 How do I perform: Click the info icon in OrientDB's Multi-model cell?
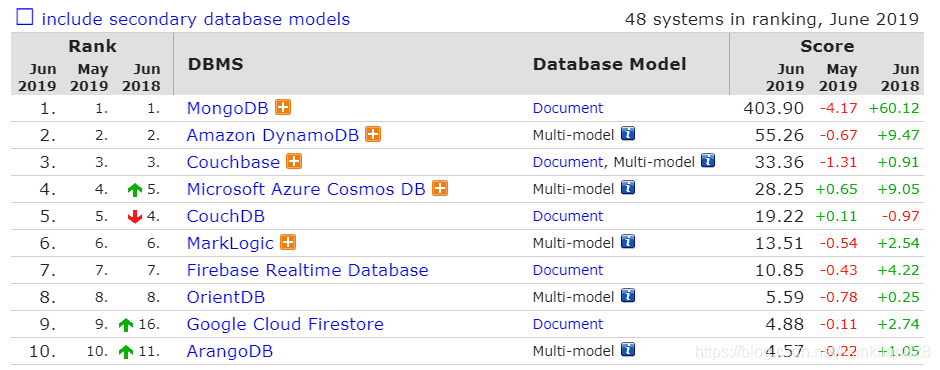(628, 296)
